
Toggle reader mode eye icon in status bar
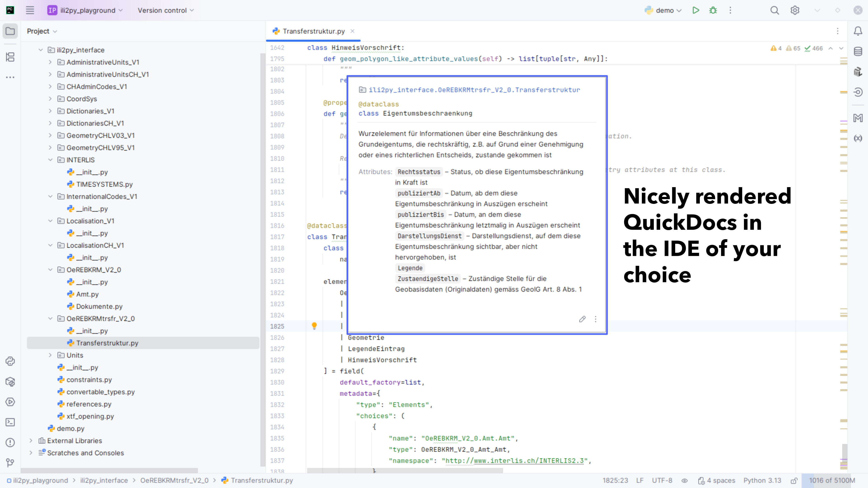coord(684,481)
